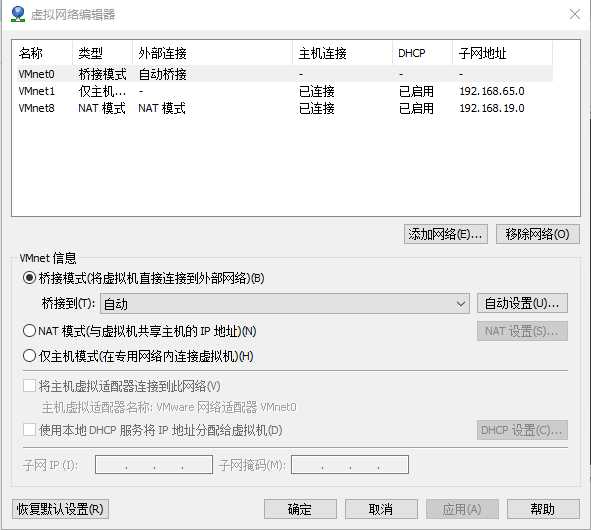The height and width of the screenshot is (530, 591).
Task: Select the 桥接模式 radio button
Action: [x=29, y=278]
